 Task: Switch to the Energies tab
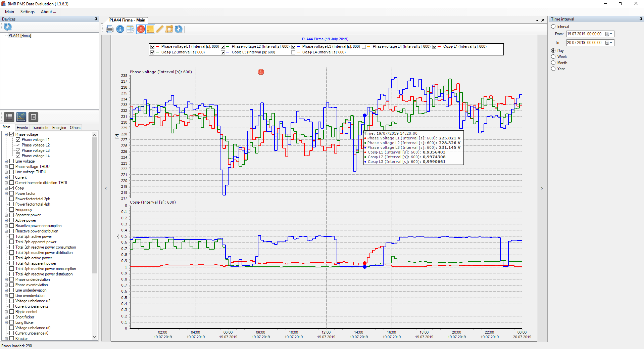click(59, 128)
